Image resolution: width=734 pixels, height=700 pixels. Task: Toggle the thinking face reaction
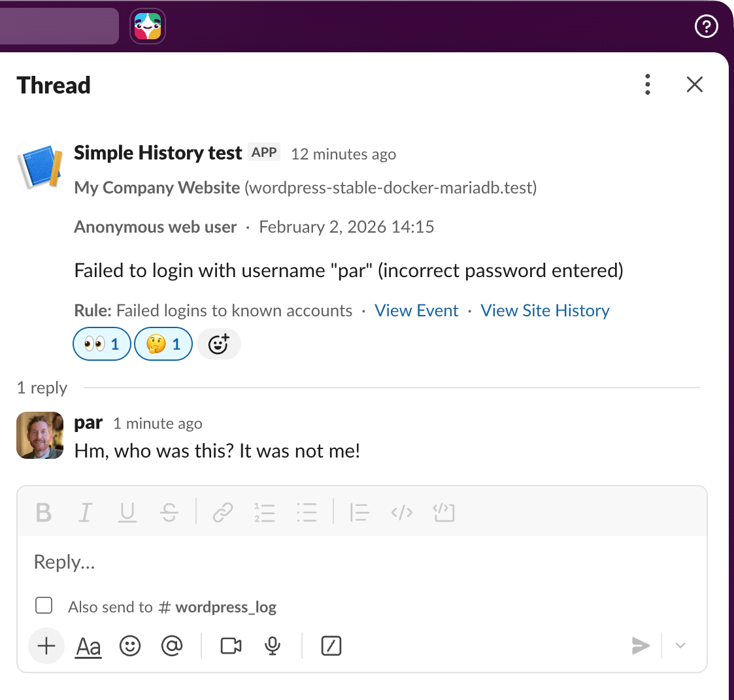tap(163, 344)
